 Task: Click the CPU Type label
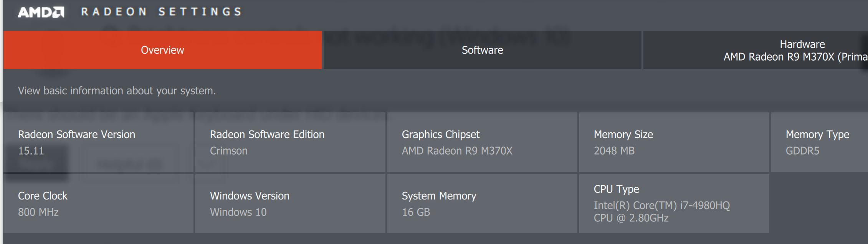[616, 189]
